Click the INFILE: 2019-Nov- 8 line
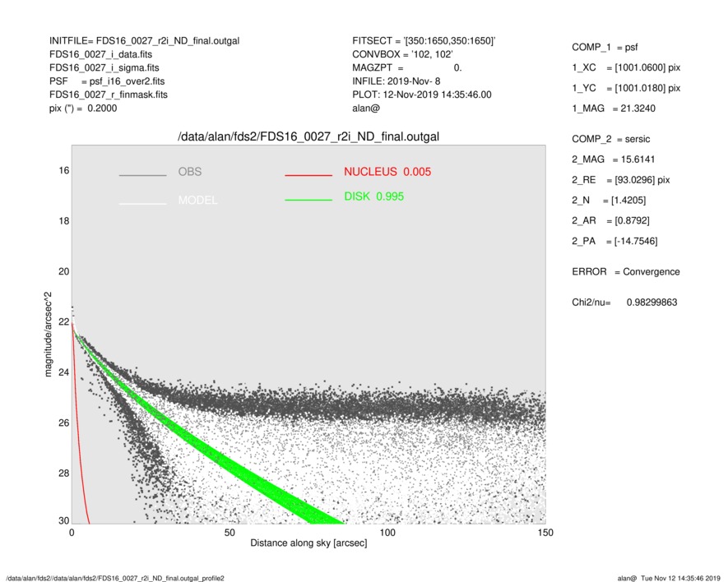The height and width of the screenshot is (582, 728). [x=396, y=81]
